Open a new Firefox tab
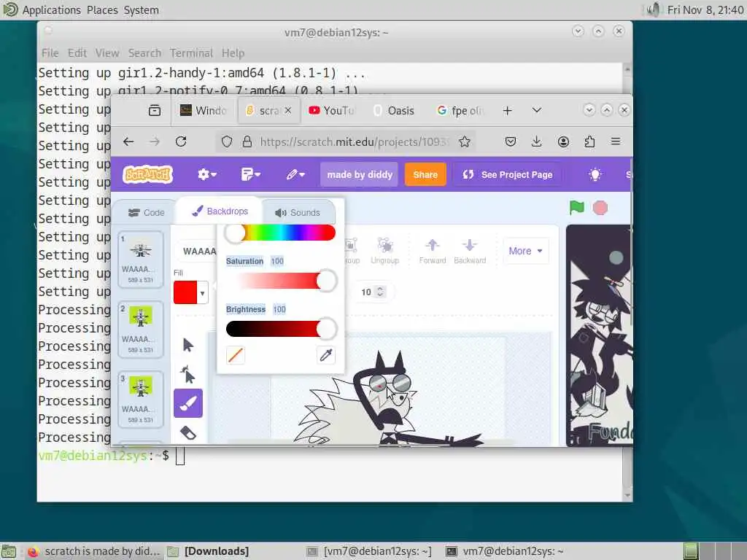Screen dimensions: 747x560 508,111
